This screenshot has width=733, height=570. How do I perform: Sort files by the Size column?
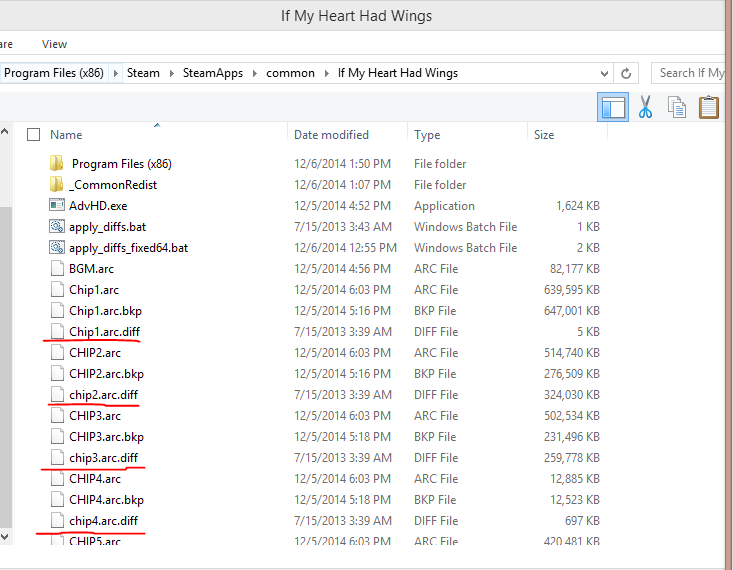coord(544,135)
